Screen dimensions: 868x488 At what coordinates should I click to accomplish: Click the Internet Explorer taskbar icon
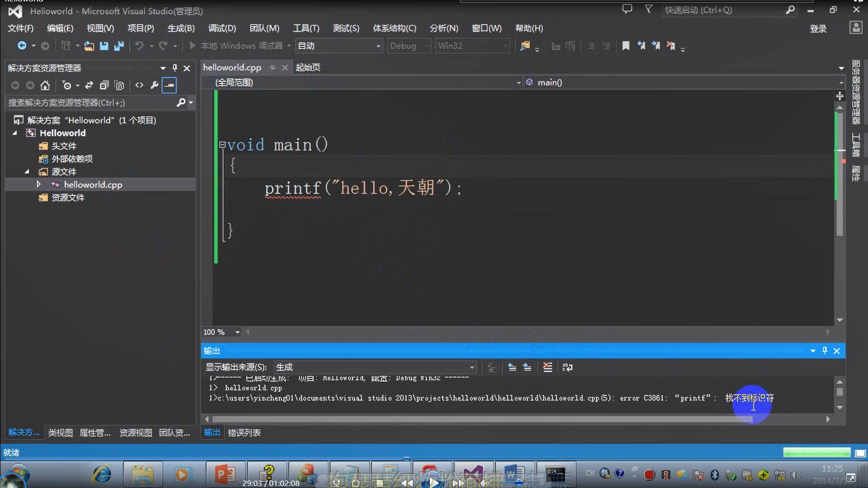[x=102, y=475]
